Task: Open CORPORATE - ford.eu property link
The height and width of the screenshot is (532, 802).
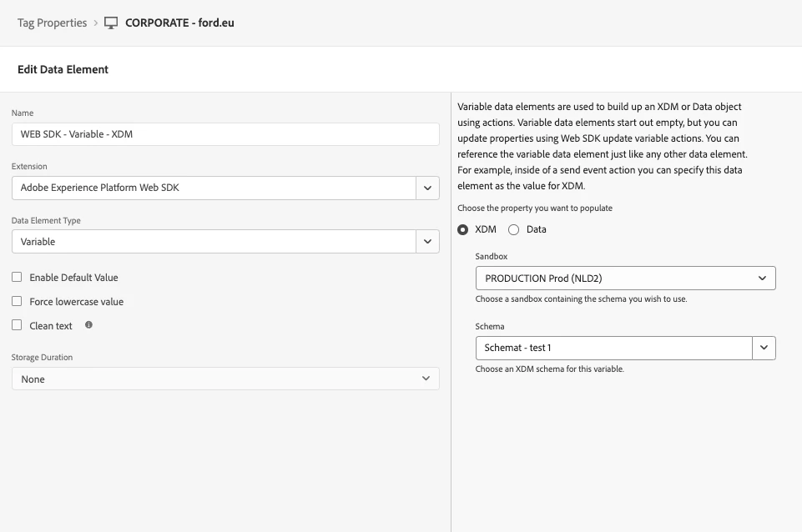Action: (x=179, y=23)
